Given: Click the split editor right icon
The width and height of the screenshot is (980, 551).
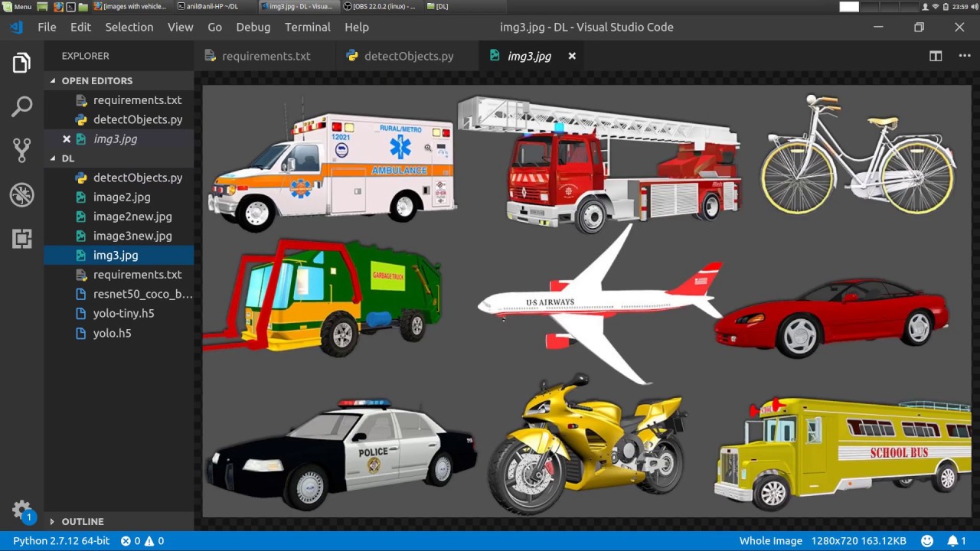Looking at the screenshot, I should 936,56.
